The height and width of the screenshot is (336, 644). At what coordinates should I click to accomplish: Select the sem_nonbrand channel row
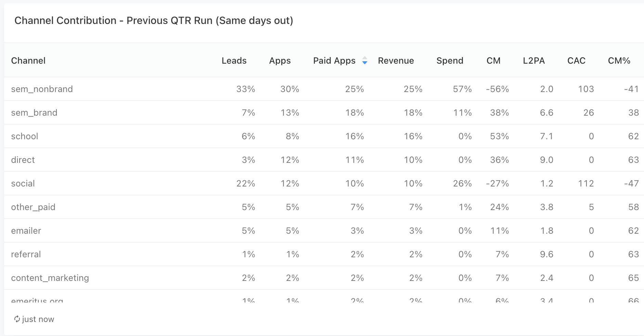[42, 89]
